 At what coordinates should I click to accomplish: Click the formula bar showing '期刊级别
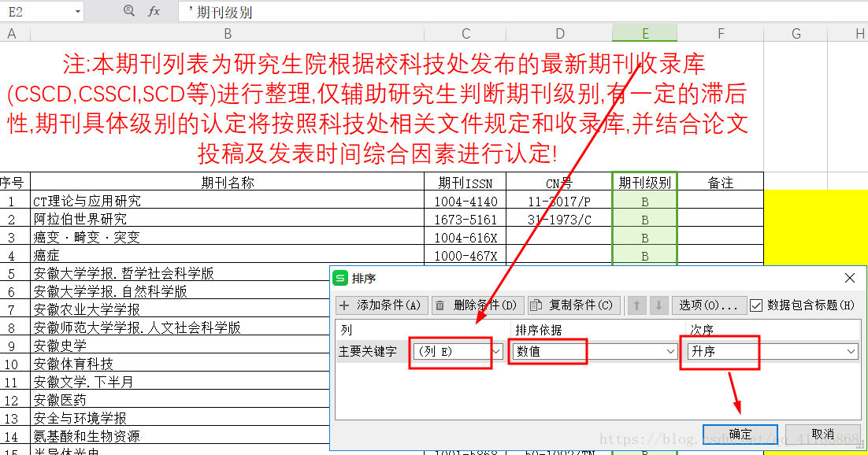tap(522, 12)
